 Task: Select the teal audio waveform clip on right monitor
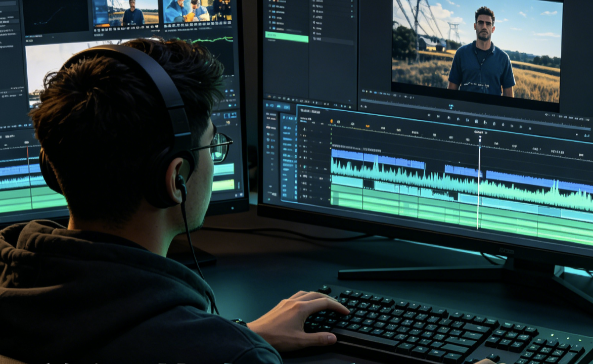click(x=462, y=184)
